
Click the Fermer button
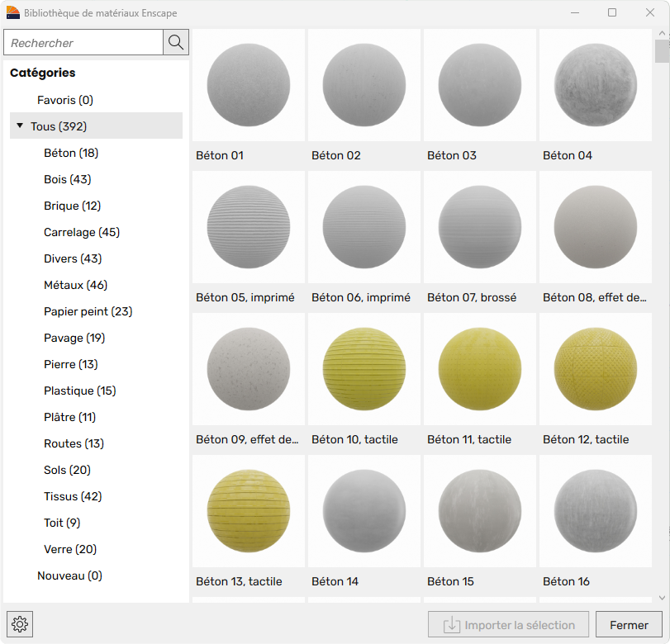[x=629, y=625]
